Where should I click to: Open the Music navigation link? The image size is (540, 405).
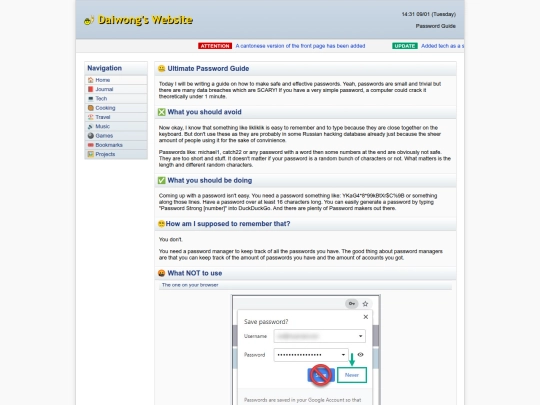103,126
